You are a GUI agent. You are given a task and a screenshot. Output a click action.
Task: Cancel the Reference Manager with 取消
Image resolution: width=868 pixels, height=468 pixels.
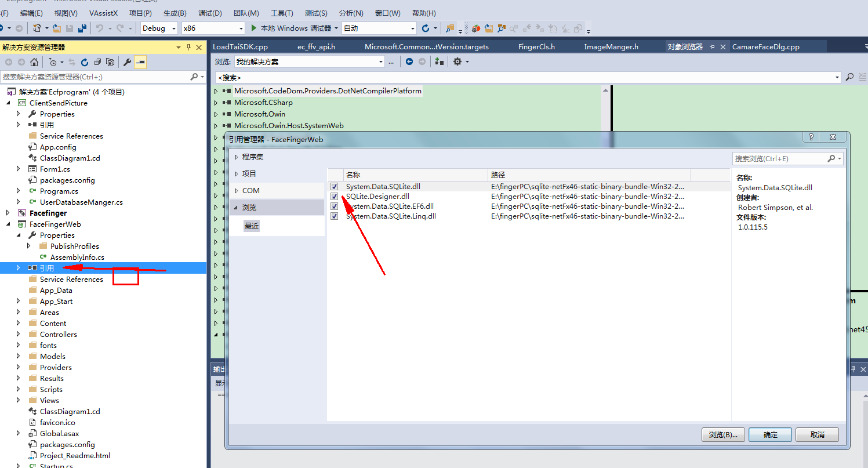coord(818,435)
